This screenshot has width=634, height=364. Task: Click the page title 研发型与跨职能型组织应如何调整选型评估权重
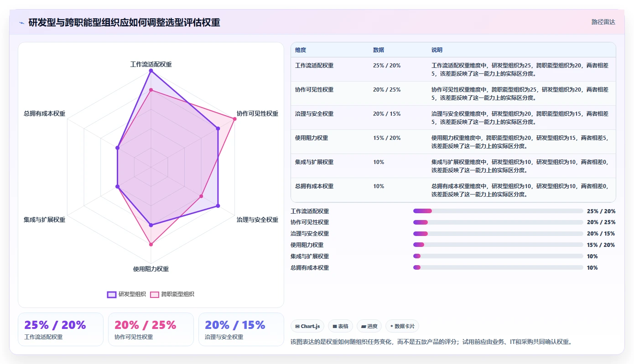click(x=124, y=22)
